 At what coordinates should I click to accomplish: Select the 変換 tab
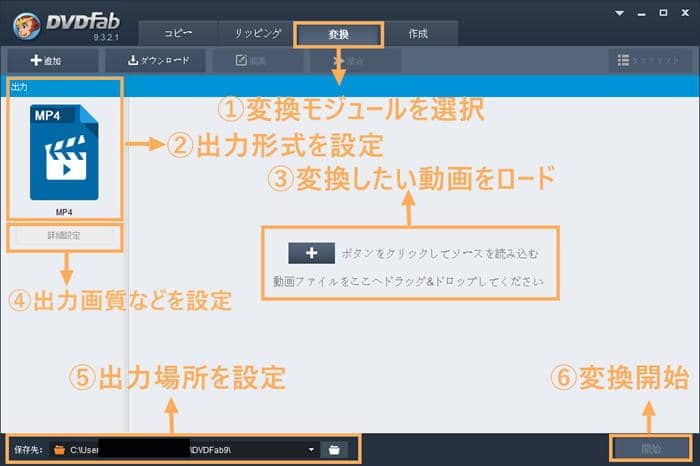[x=339, y=34]
